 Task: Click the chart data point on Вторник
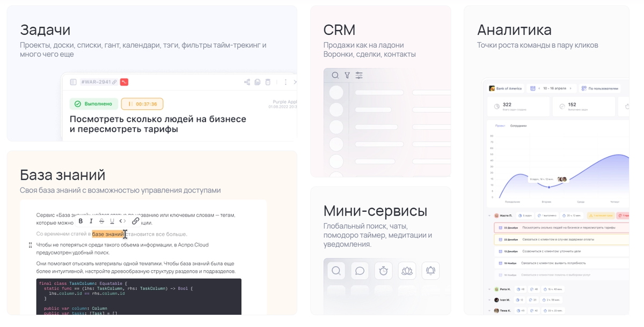(549, 187)
